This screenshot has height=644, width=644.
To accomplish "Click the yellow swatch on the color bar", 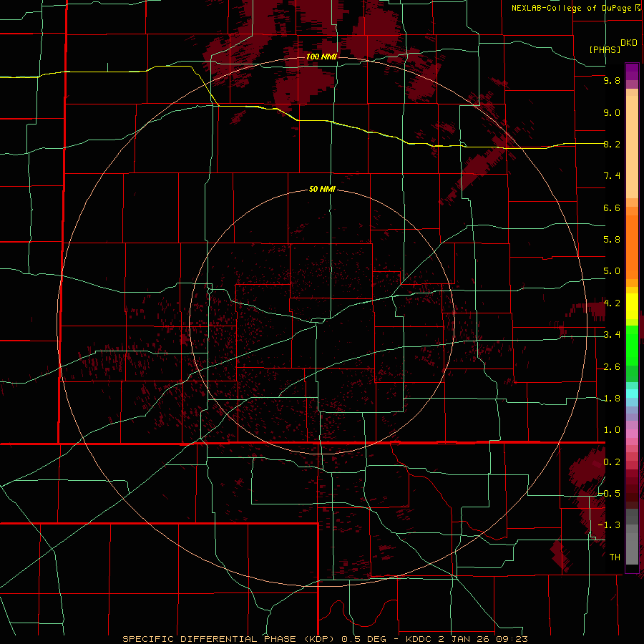I will 632,306.
